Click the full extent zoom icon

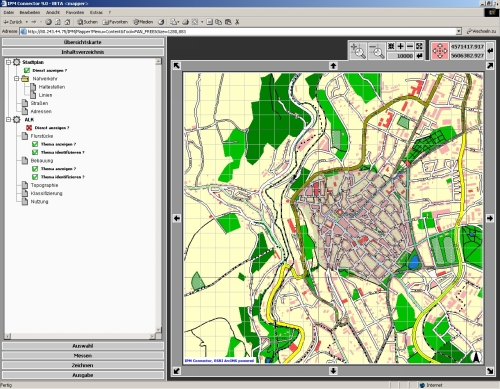pos(419,46)
